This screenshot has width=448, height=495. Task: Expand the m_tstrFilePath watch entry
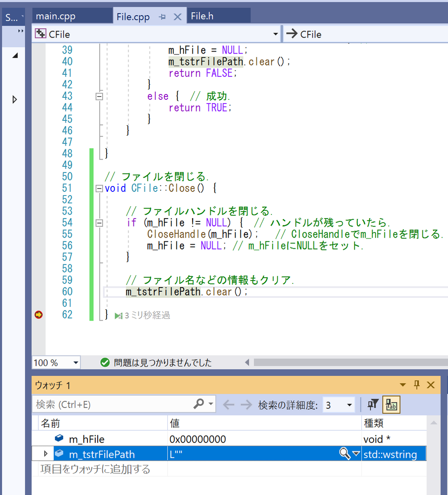click(45, 454)
